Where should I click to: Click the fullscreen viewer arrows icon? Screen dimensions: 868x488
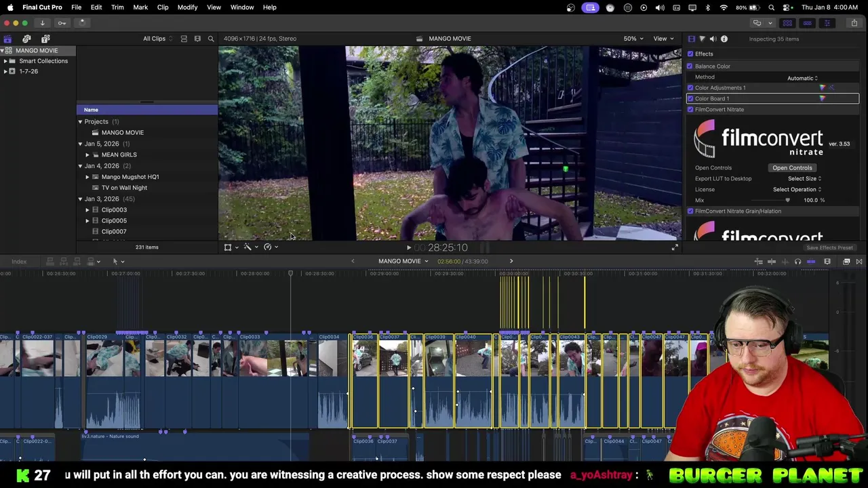point(674,247)
